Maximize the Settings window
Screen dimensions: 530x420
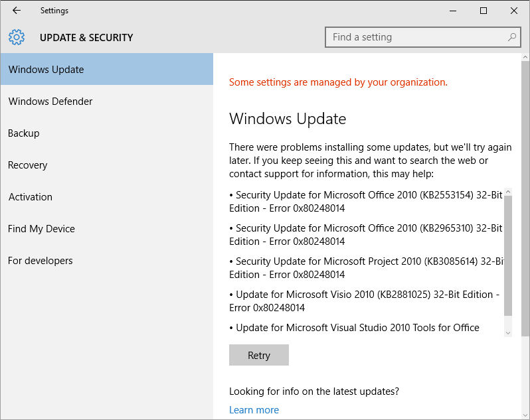(484, 11)
